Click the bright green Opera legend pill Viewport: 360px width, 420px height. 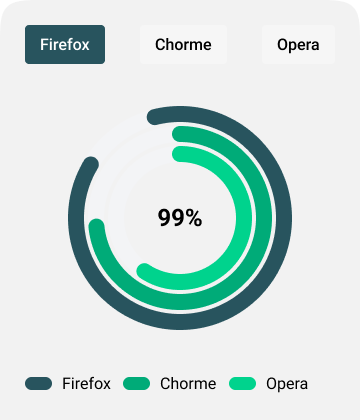(x=242, y=383)
